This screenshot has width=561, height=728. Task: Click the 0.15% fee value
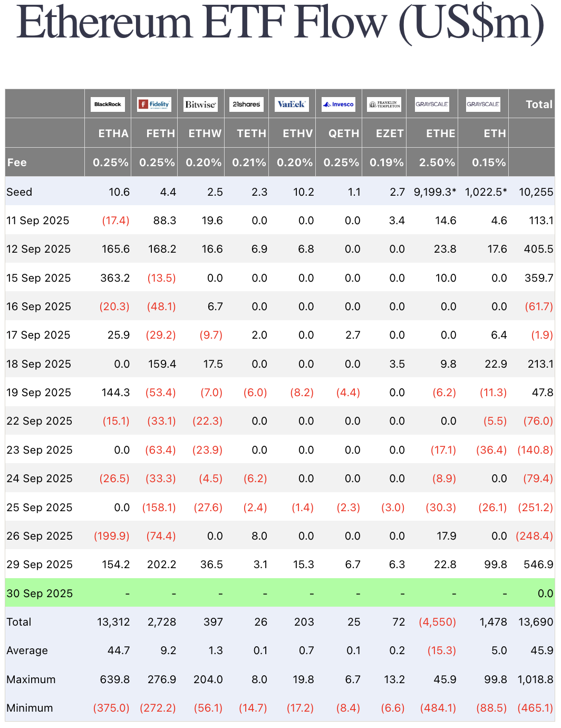point(489,162)
